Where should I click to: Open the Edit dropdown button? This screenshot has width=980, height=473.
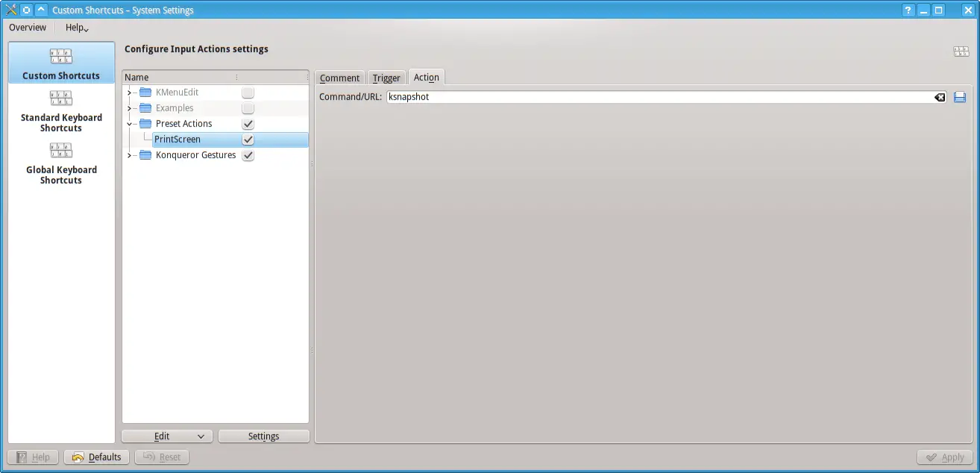click(167, 436)
